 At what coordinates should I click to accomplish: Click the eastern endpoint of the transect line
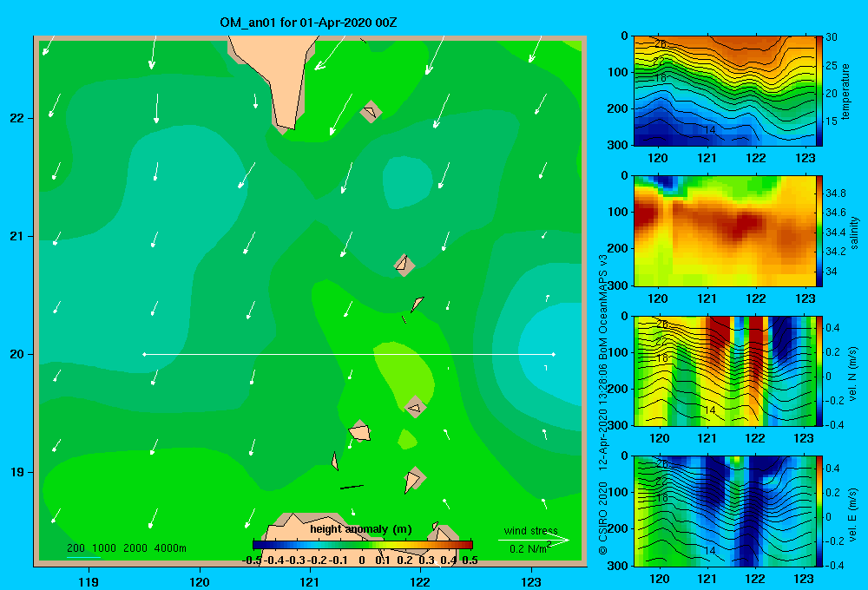point(554,354)
